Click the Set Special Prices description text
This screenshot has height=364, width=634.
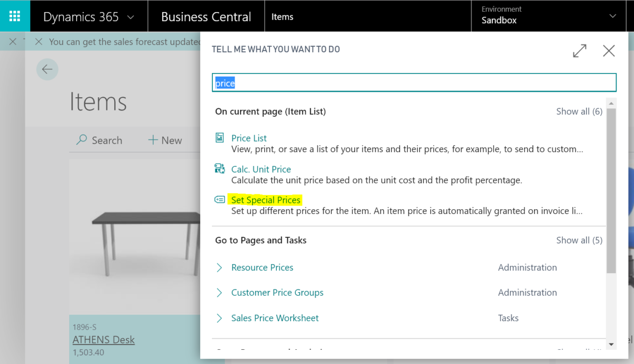coord(407,211)
